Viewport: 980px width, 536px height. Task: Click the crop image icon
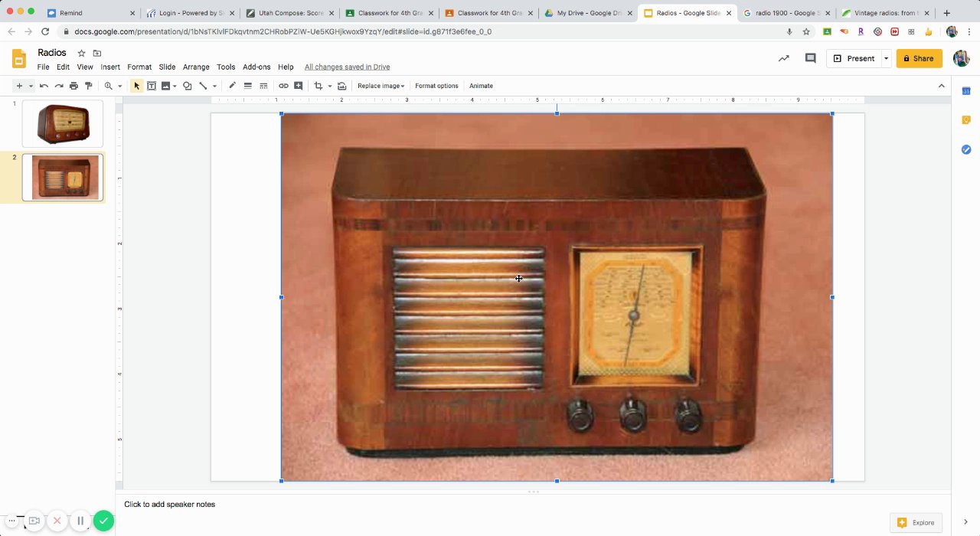318,86
